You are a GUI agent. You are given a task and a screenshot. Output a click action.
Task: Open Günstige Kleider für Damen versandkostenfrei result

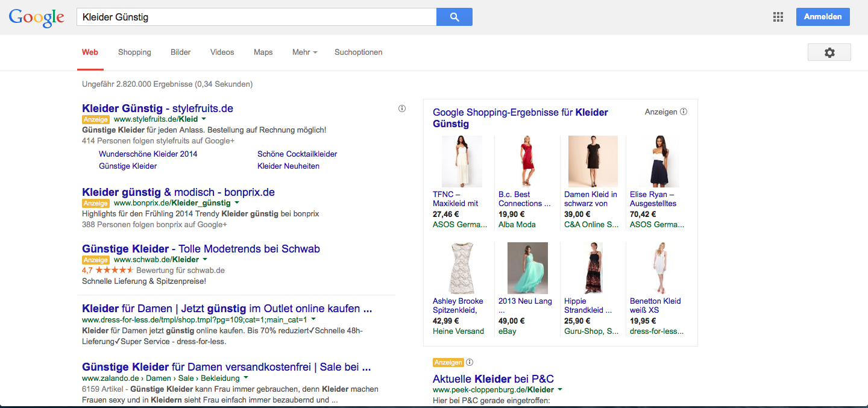(x=226, y=367)
